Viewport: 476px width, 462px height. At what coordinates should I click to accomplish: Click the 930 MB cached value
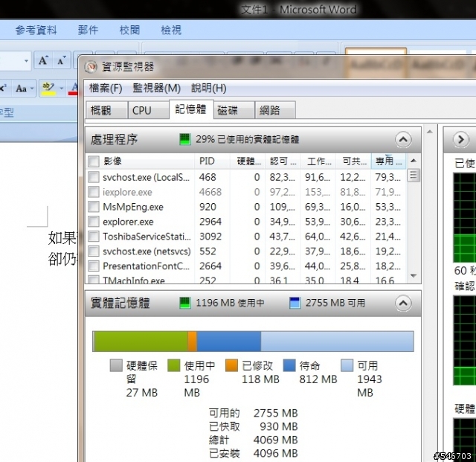pyautogui.click(x=278, y=426)
